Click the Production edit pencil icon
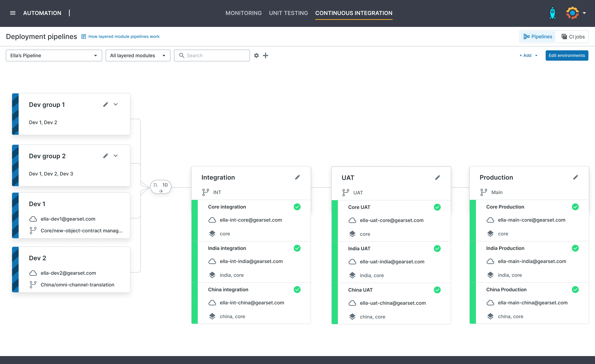The width and height of the screenshot is (595, 364). [576, 177]
